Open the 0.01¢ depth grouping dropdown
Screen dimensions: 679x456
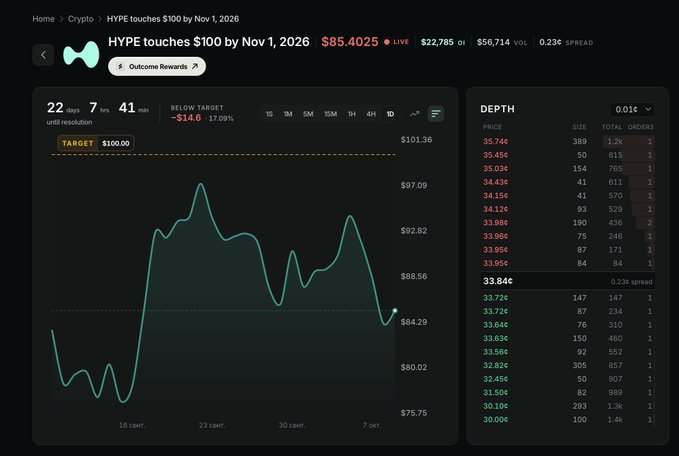[633, 110]
